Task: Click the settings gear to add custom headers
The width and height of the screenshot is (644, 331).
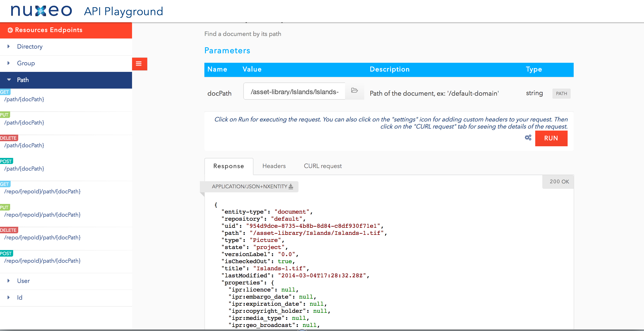Action: point(528,138)
